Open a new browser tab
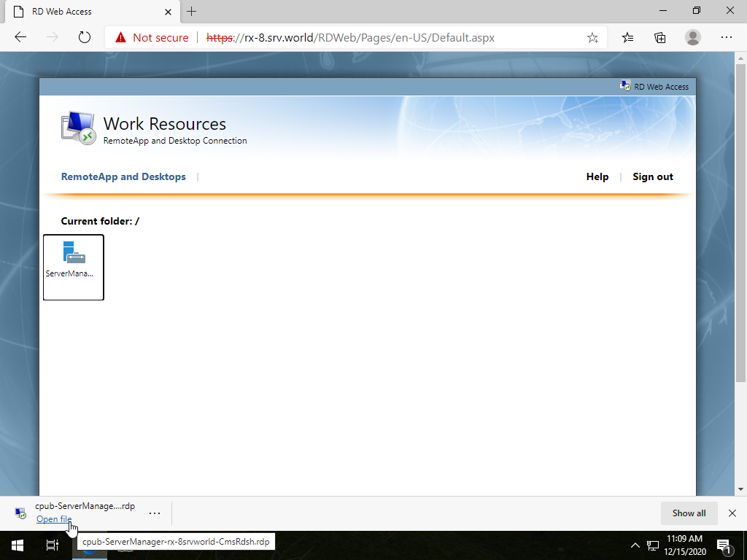The width and height of the screenshot is (747, 560). 192,12
